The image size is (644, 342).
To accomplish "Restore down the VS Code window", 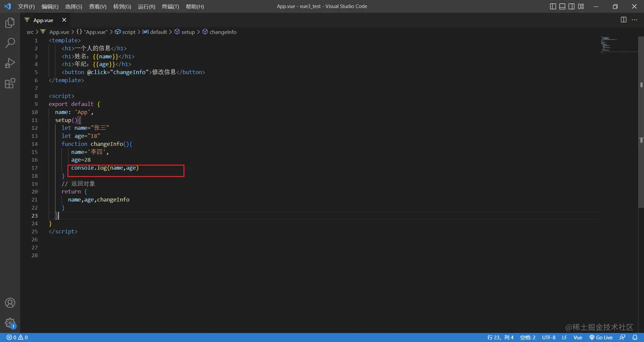I will click(x=615, y=6).
